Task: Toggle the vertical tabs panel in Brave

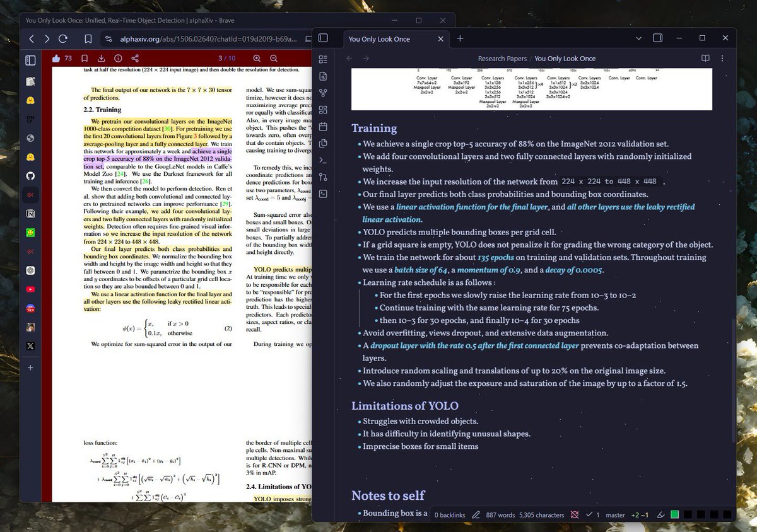Action: tap(30, 60)
